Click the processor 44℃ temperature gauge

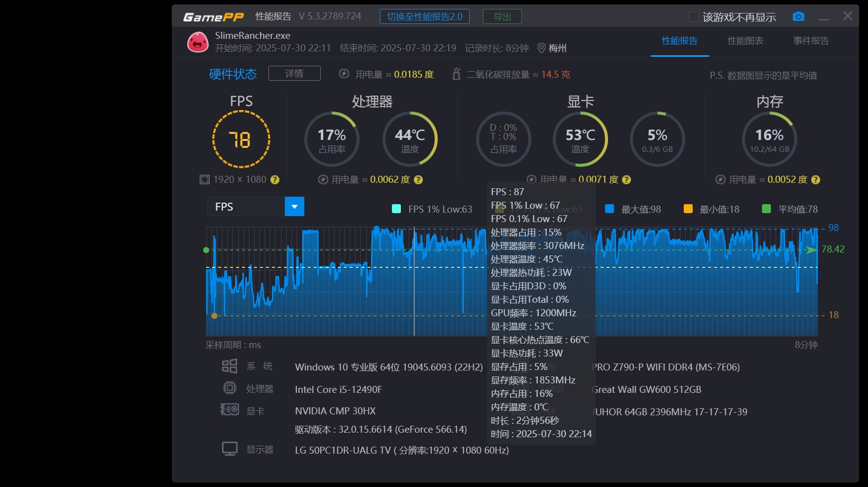click(x=410, y=139)
